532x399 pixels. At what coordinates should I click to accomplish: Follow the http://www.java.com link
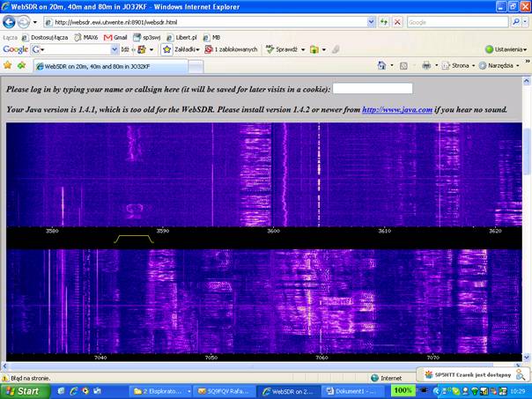tap(397, 110)
